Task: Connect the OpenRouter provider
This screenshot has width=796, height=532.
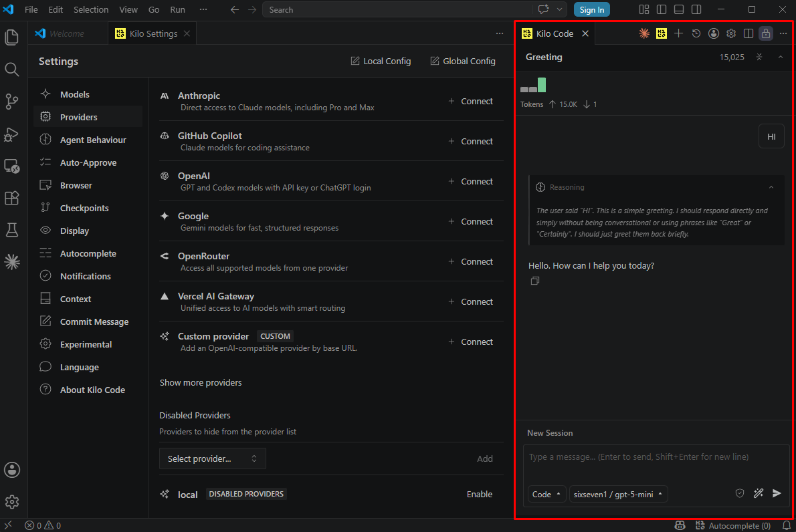Action: (x=471, y=261)
